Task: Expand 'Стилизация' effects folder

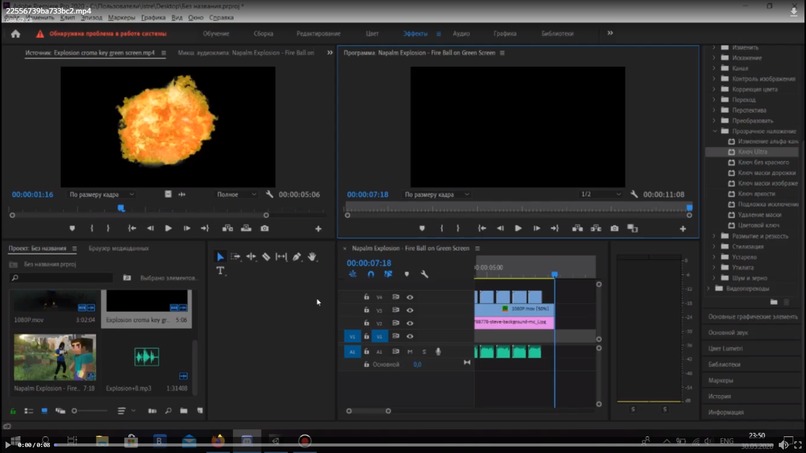Action: 715,247
